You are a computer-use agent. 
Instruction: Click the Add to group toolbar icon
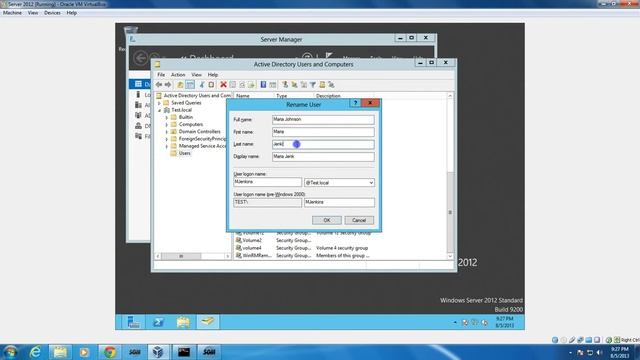[x=331, y=85]
